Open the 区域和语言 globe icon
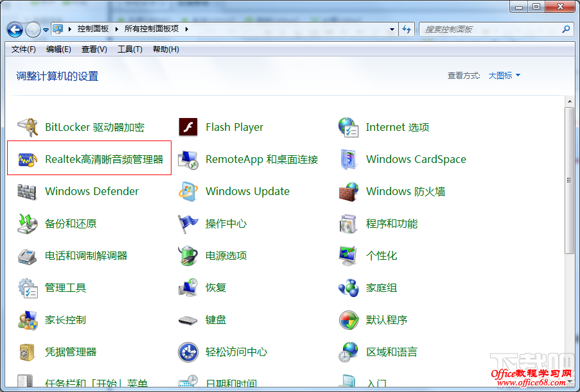 point(348,352)
